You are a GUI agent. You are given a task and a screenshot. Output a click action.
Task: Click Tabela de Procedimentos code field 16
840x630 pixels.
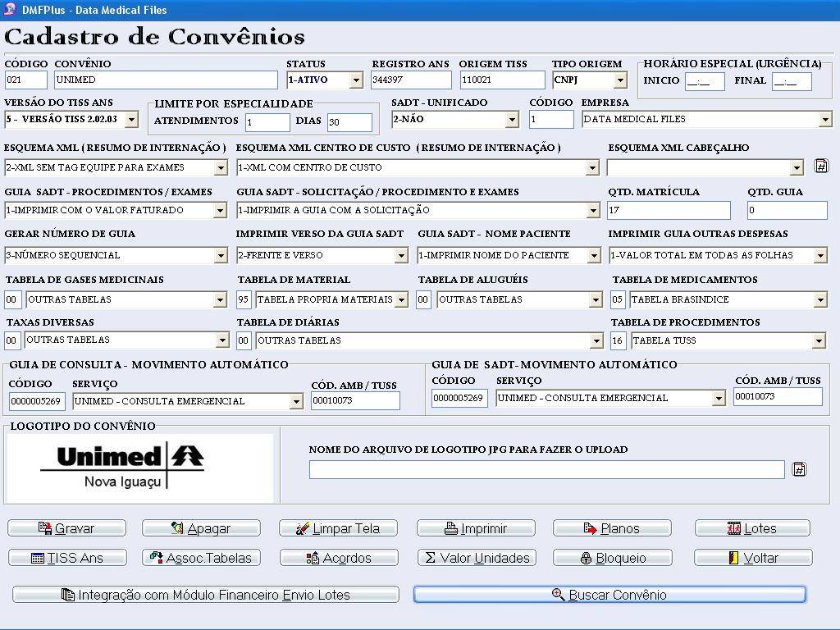[617, 340]
